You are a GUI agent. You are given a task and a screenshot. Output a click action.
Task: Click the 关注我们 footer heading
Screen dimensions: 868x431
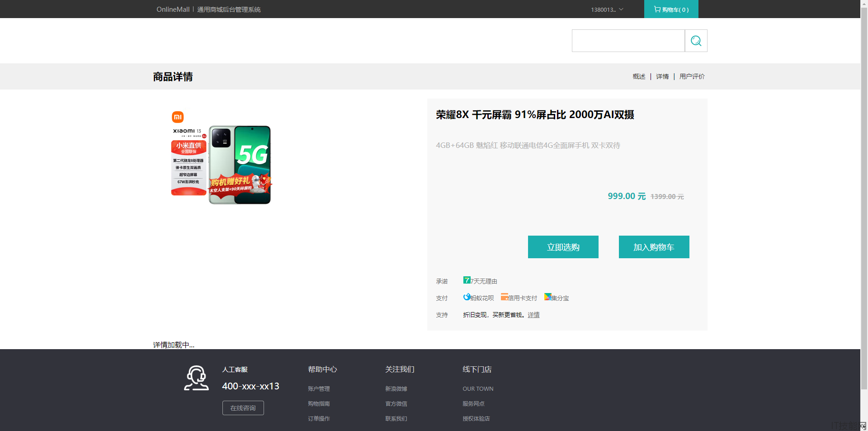point(400,369)
